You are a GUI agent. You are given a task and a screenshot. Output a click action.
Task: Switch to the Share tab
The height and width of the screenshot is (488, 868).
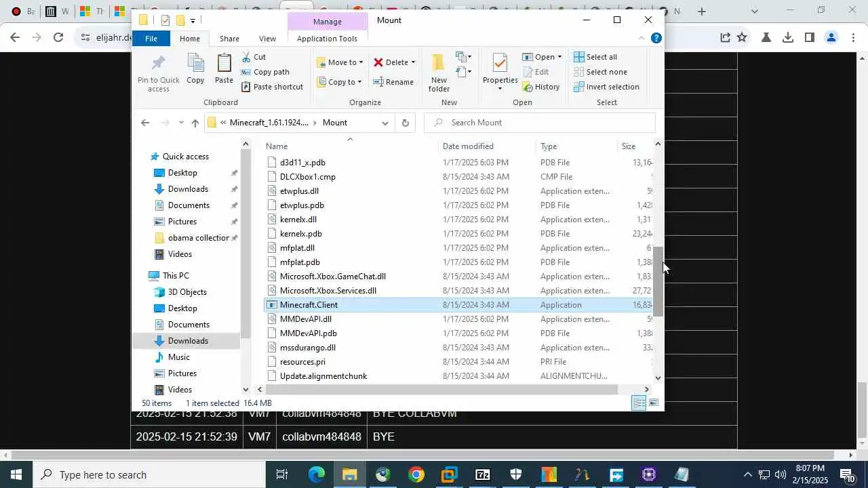(x=229, y=39)
